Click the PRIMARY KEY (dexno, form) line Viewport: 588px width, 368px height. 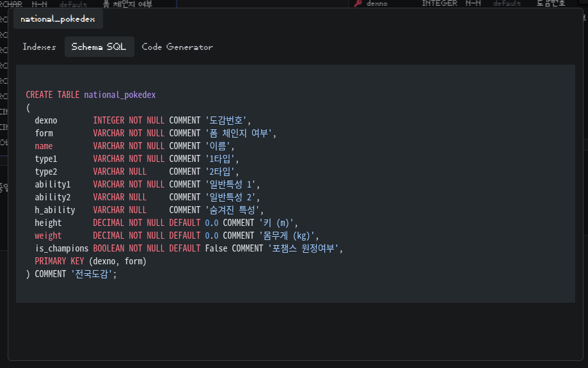click(90, 261)
